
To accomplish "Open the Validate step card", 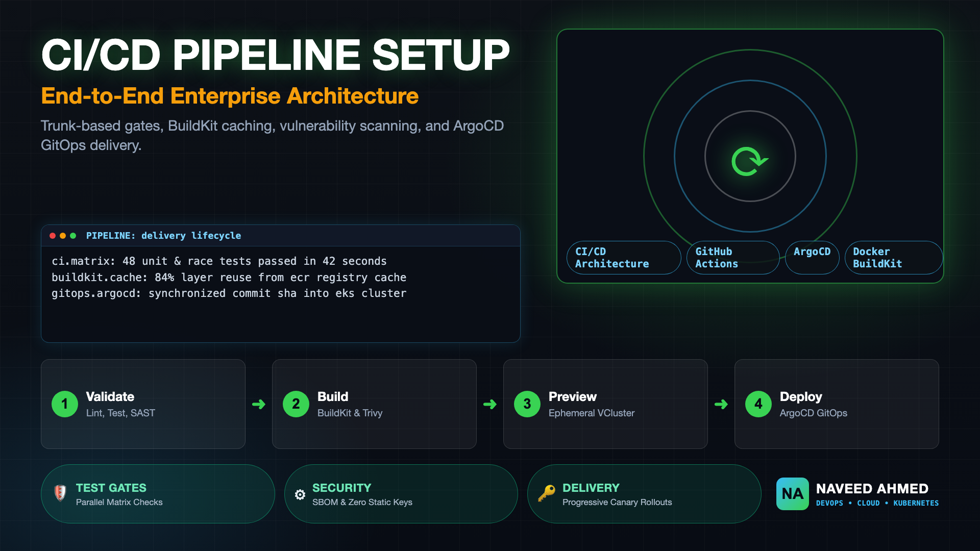I will 143,404.
